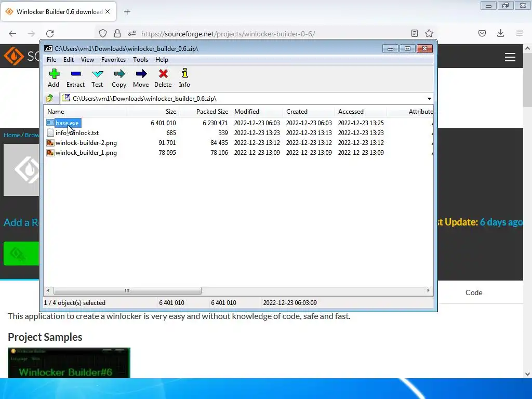Open the Winlocker Builder#6 sample thumbnail
The width and height of the screenshot is (532, 399).
click(x=69, y=363)
